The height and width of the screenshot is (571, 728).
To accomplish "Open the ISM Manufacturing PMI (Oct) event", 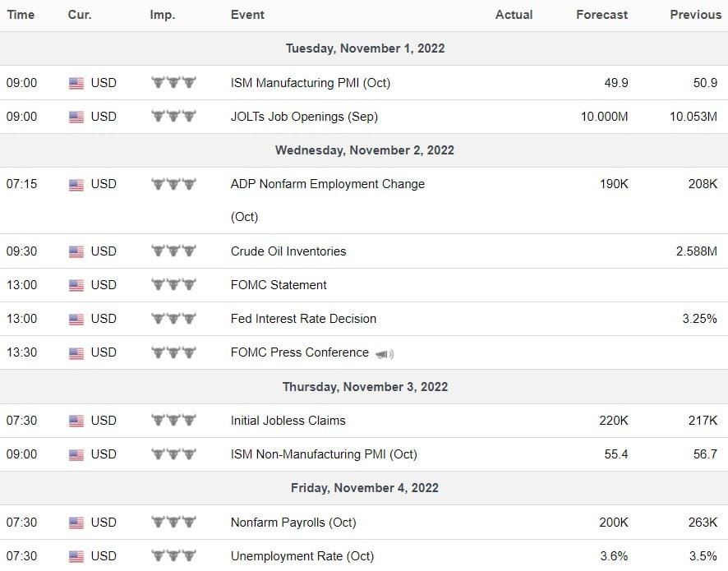I will 310,83.
